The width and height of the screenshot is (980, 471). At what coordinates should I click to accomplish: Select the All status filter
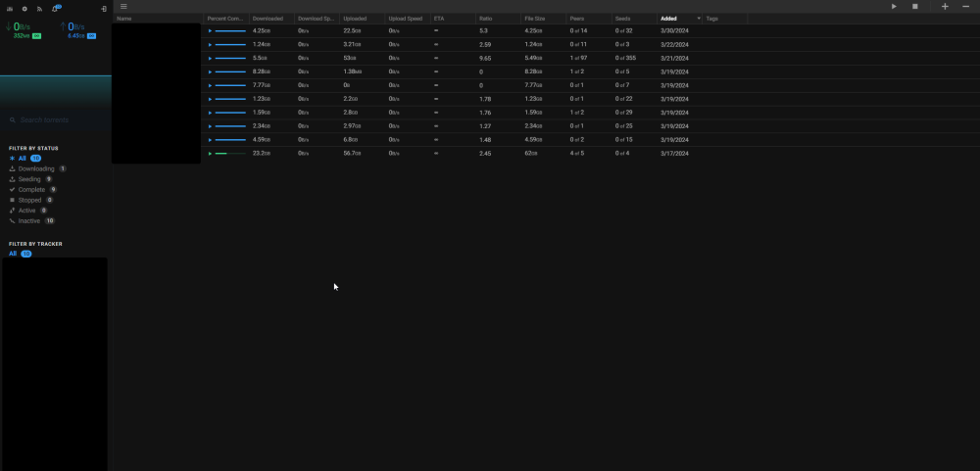click(x=25, y=159)
